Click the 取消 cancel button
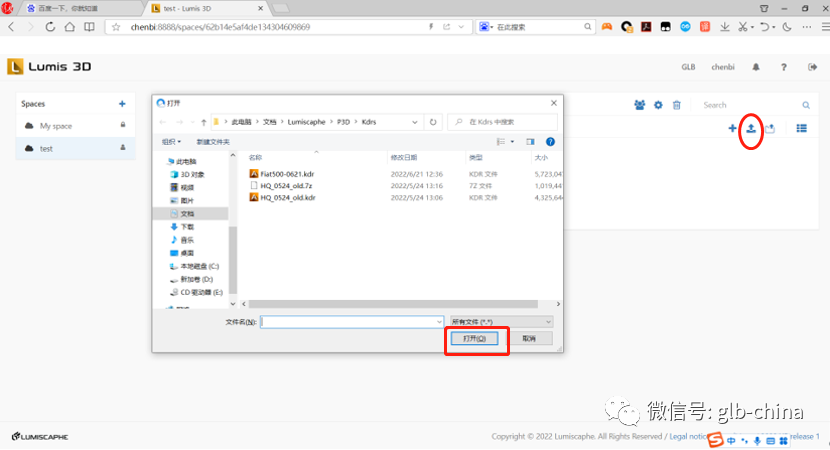Screen dimensions: 830x450 [x=529, y=338]
